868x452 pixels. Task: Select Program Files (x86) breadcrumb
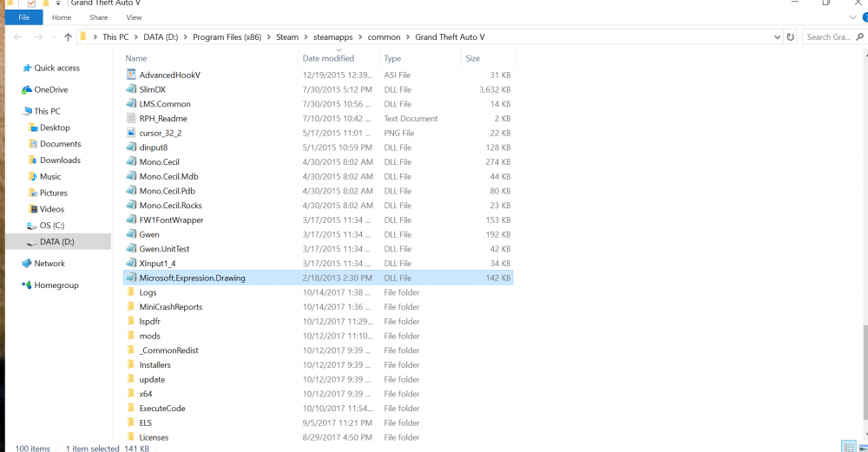pos(227,37)
